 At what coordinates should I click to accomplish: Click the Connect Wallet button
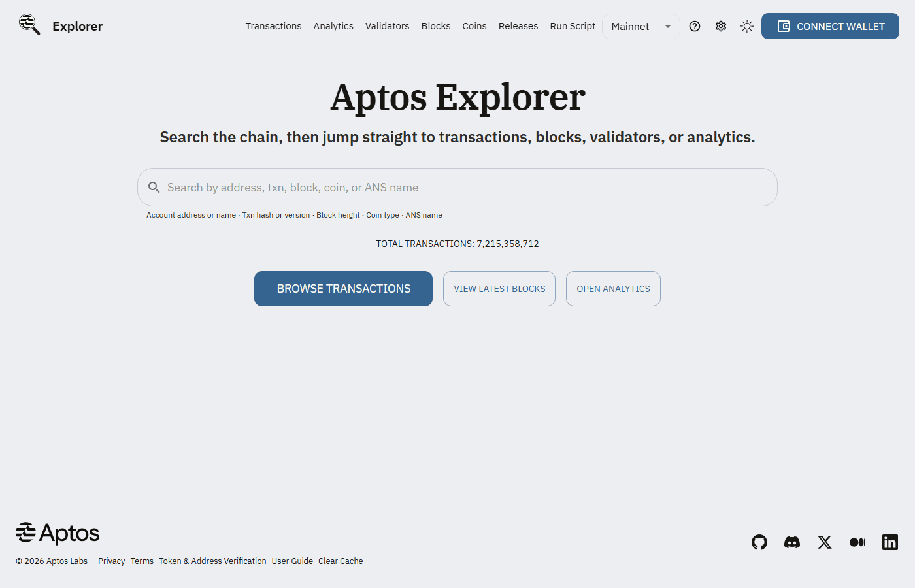pos(830,26)
